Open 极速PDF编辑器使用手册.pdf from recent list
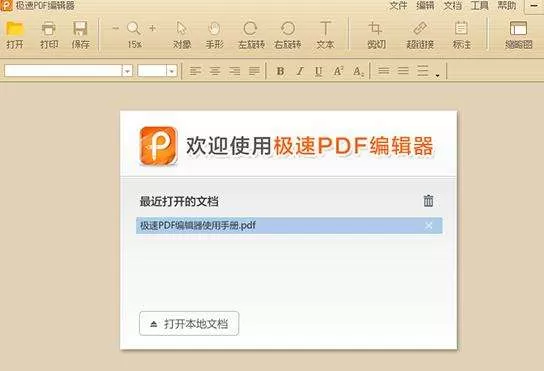Screen dimensions: 544x371 coord(289,226)
